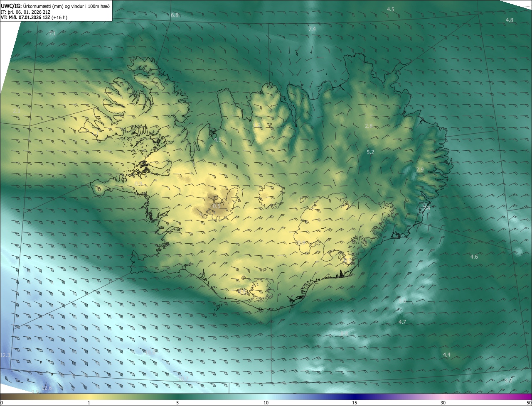Click the 2.9 value label in east Iceland
532x406 pixels.
click(x=420, y=170)
